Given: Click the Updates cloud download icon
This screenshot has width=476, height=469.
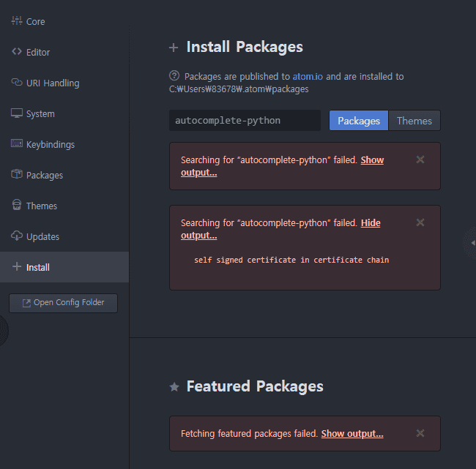Looking at the screenshot, I should (17, 236).
